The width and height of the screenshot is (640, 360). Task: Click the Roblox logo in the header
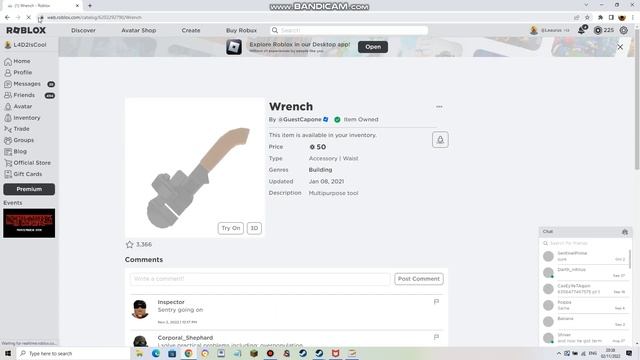[26, 31]
